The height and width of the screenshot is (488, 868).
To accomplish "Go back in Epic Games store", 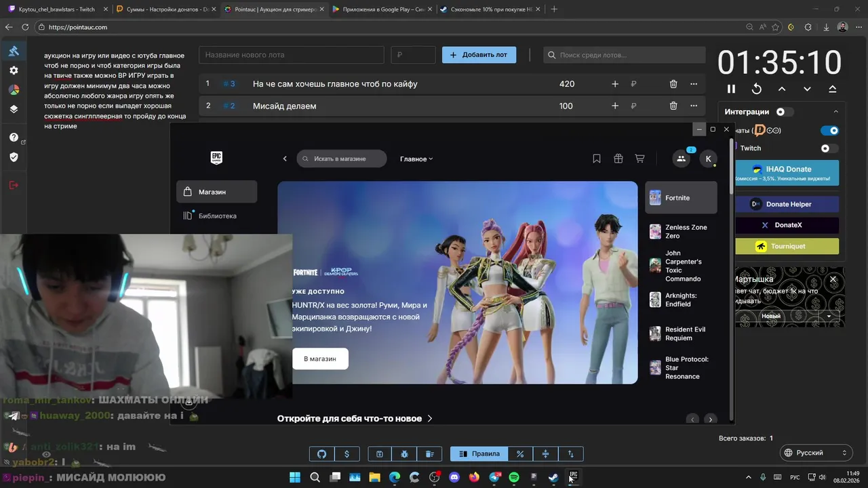I will tap(285, 159).
